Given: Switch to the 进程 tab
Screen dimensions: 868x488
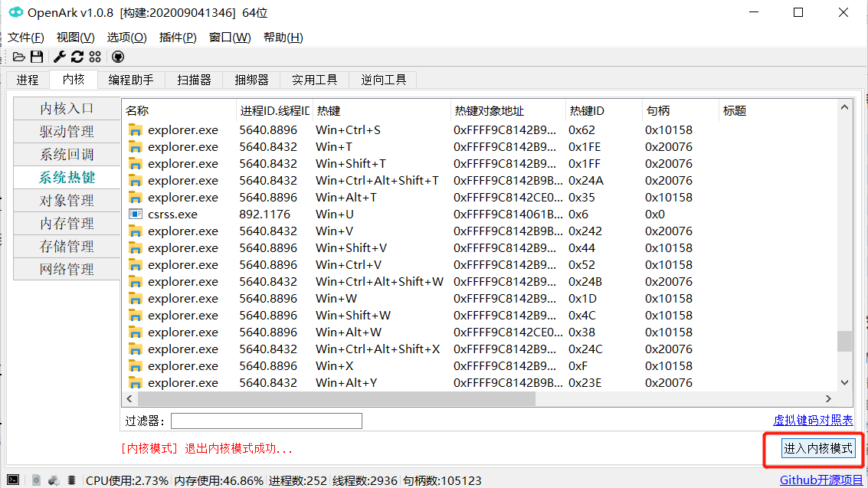Looking at the screenshot, I should click(28, 80).
